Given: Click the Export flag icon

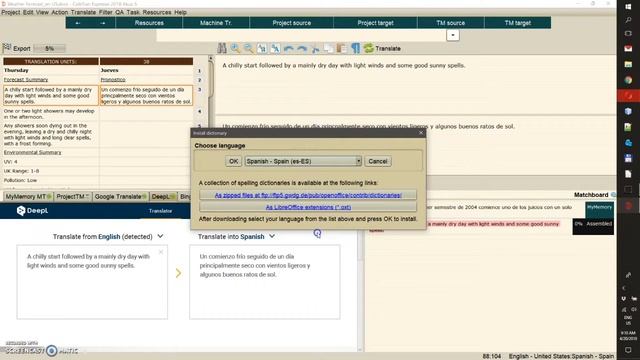Looking at the screenshot, I should pyautogui.click(x=7, y=48).
